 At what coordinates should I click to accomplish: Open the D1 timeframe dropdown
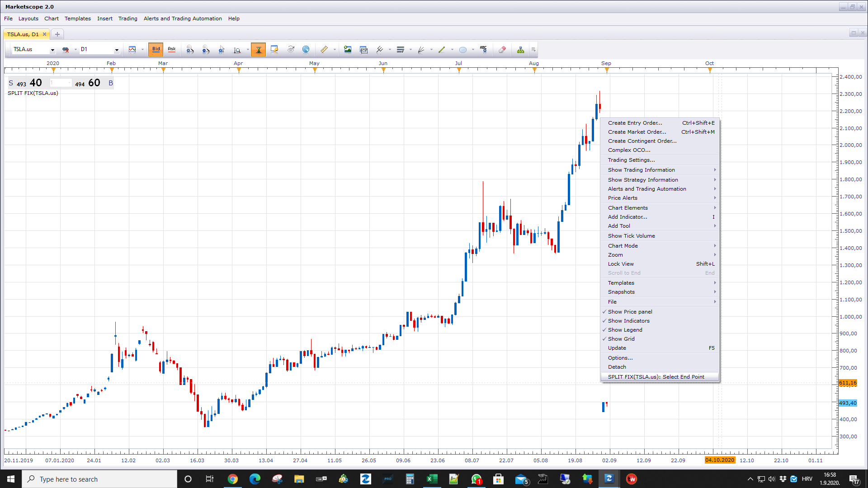click(x=117, y=50)
